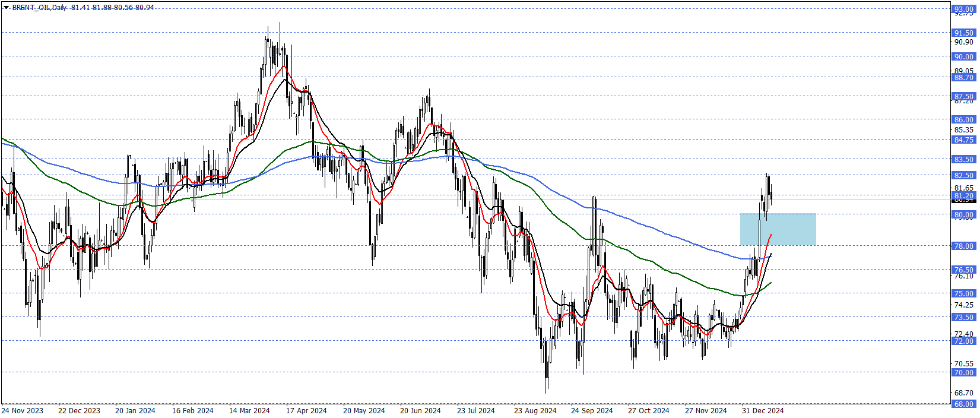Viewport: 980px width, 418px height.
Task: Click the 22 Dec 2023 date label
Action: [x=80, y=410]
